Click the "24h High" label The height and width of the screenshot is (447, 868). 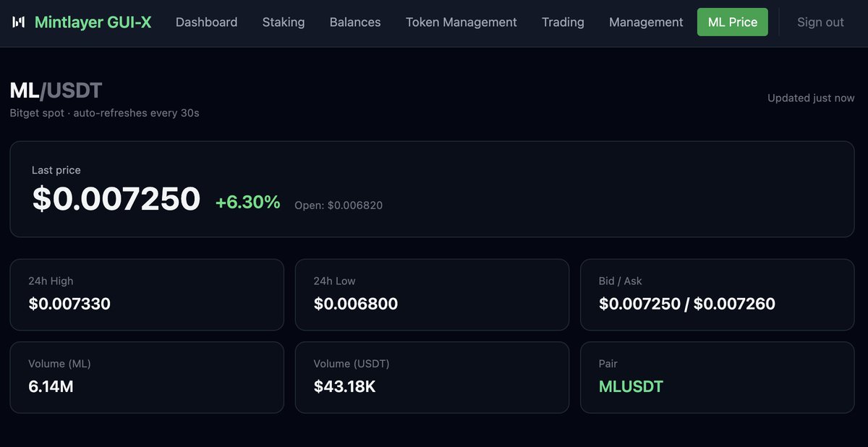[51, 281]
